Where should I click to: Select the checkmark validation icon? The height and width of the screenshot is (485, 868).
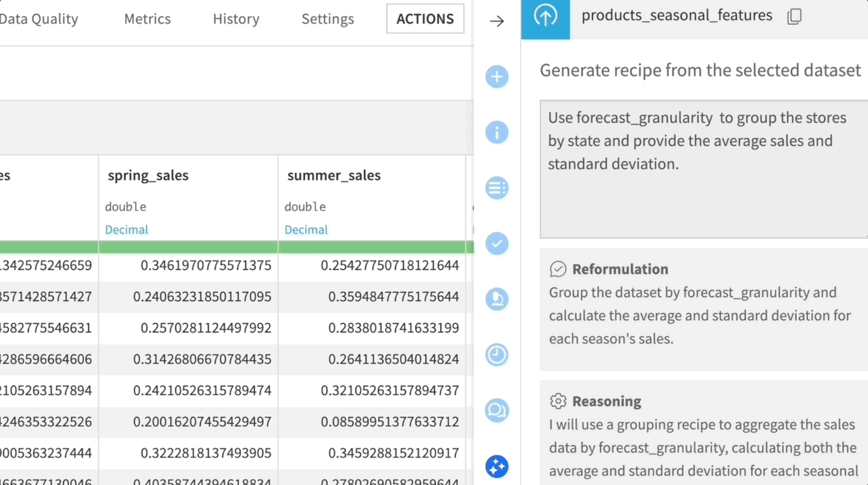pos(496,244)
